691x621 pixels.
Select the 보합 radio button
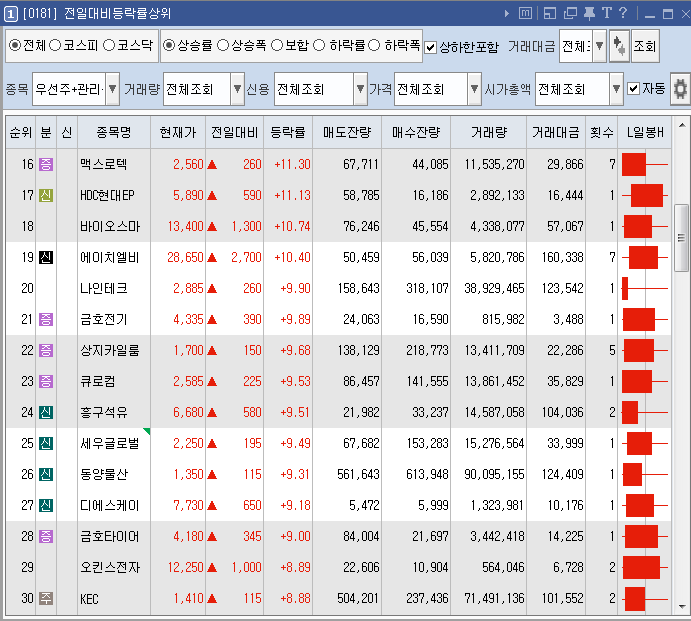[277, 45]
